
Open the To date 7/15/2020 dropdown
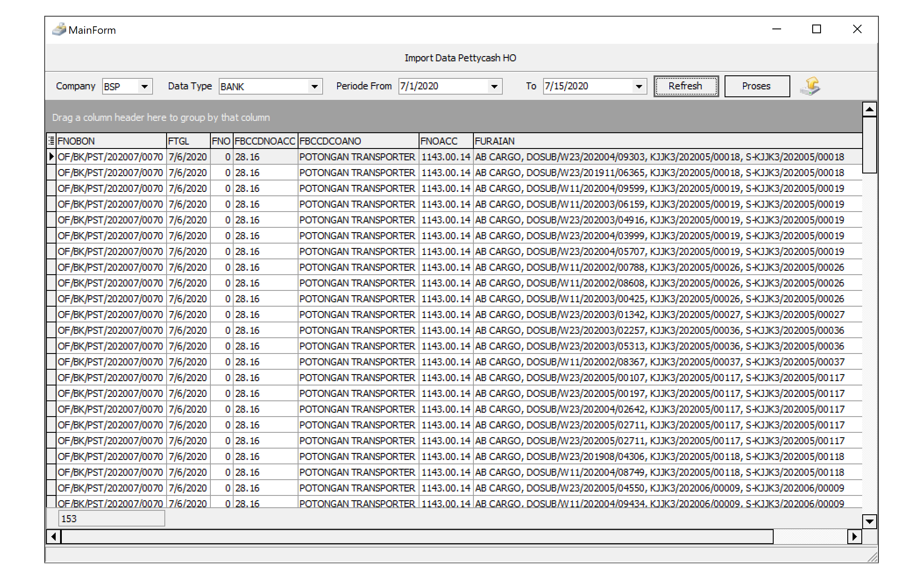pos(639,86)
